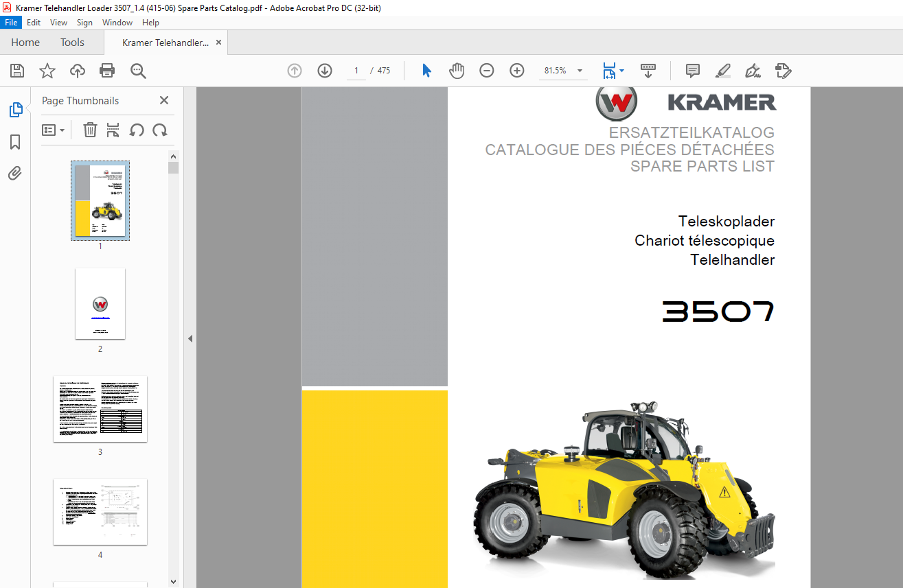
Task: Select the Kramer Telehandler document tab
Action: (165, 43)
